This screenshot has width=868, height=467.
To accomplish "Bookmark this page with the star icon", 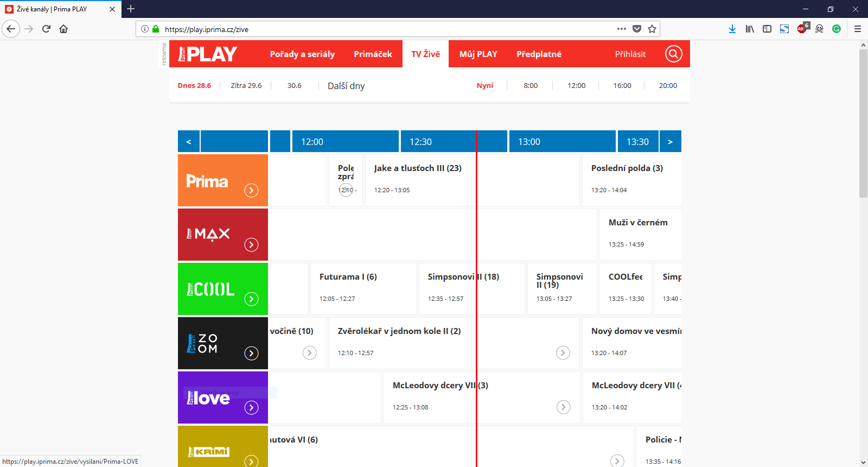I will [652, 29].
